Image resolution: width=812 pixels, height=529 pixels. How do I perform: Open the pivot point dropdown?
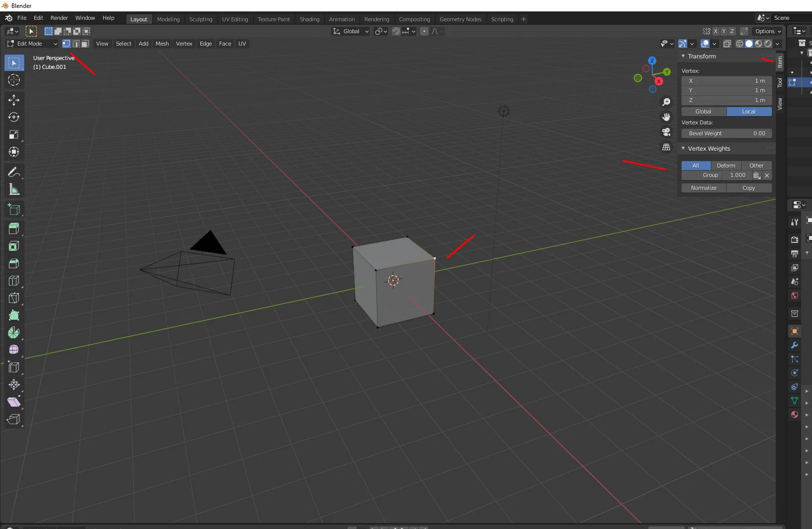click(381, 31)
